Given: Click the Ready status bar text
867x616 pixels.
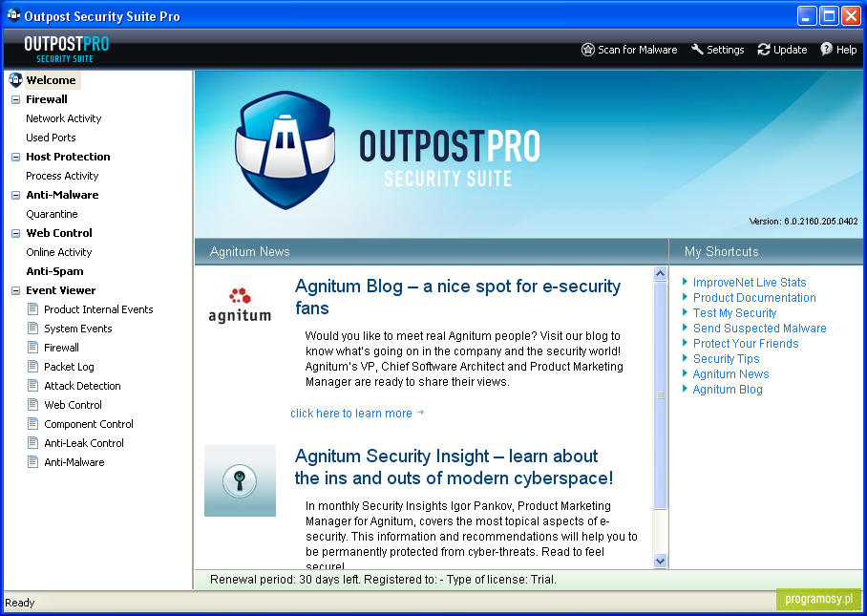Looking at the screenshot, I should click(20, 603).
